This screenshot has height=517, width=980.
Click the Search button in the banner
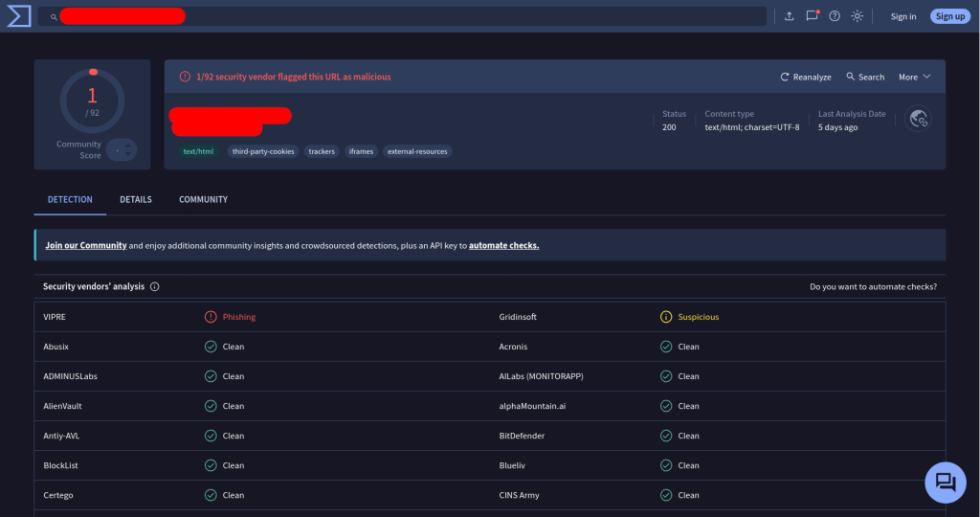(x=865, y=77)
